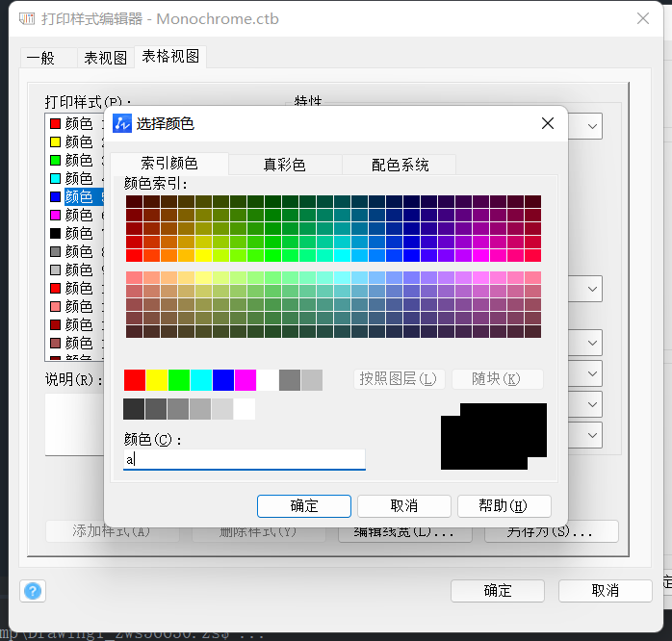Select the magenta 颜色 entry's swatch icon in the list

pos(55,215)
